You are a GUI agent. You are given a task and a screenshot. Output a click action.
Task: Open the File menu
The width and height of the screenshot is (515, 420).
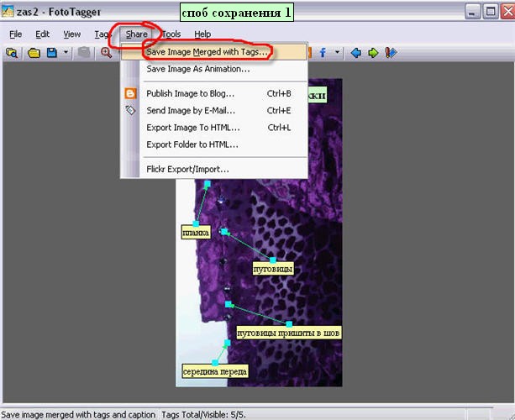coord(15,34)
